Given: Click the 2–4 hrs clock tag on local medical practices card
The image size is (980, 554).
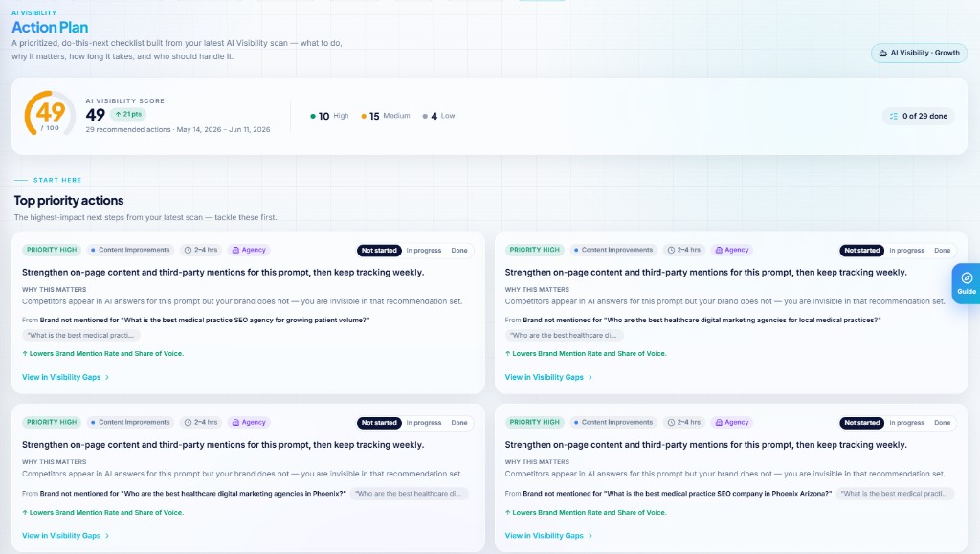Looking at the screenshot, I should coord(683,250).
